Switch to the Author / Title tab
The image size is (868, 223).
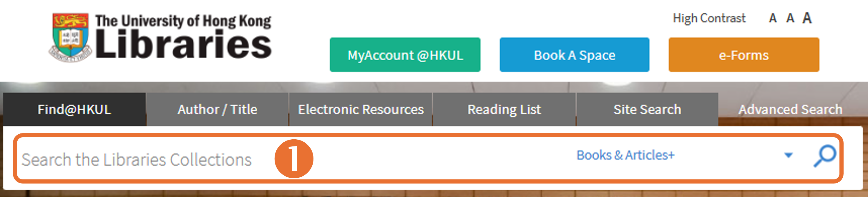point(217,110)
